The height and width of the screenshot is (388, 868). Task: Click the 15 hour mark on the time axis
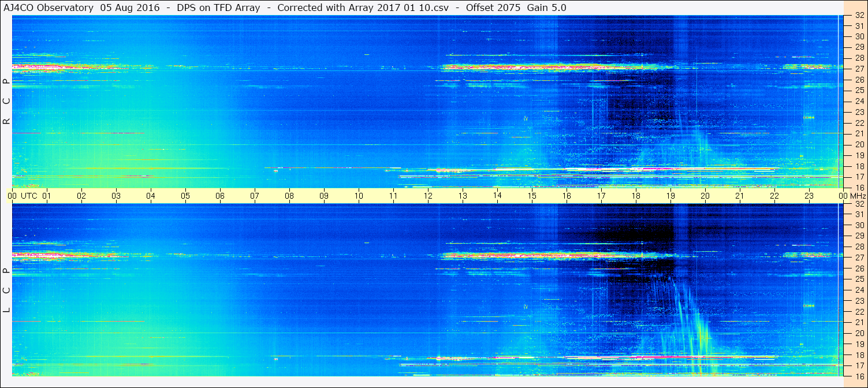point(532,196)
